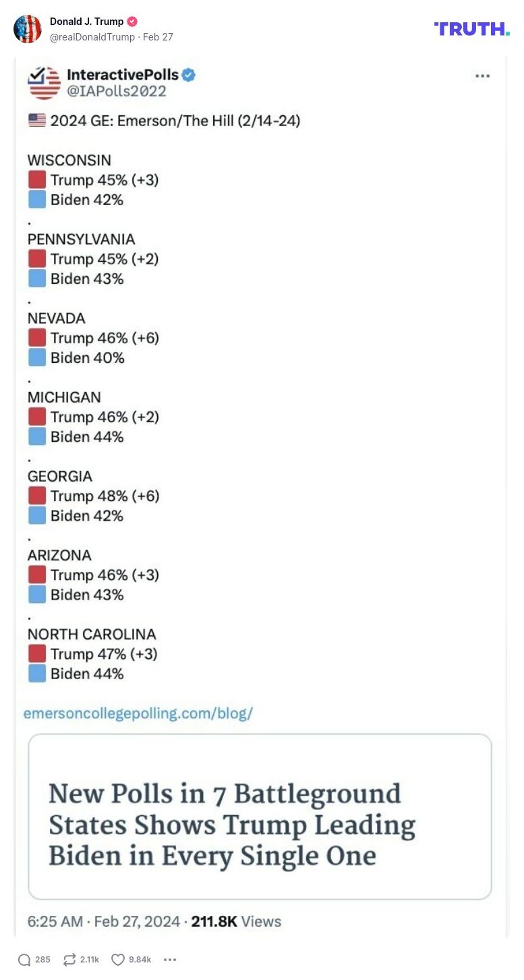Click the @IAPolls2022 handle
Screen dimensions: 524x980
pyautogui.click(x=116, y=91)
